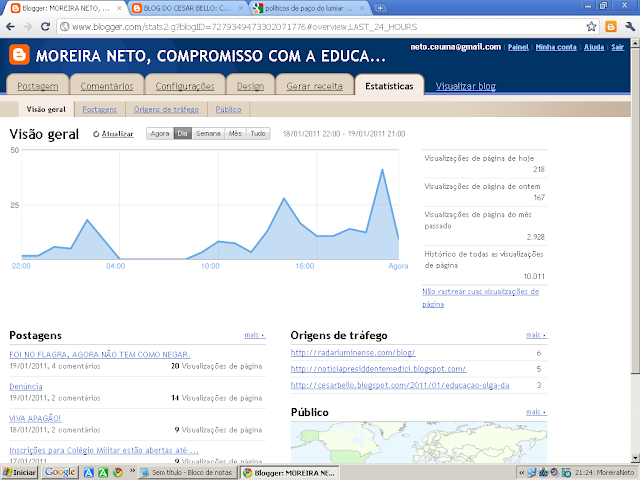
Task: Click mais next to Público
Action: (x=536, y=412)
